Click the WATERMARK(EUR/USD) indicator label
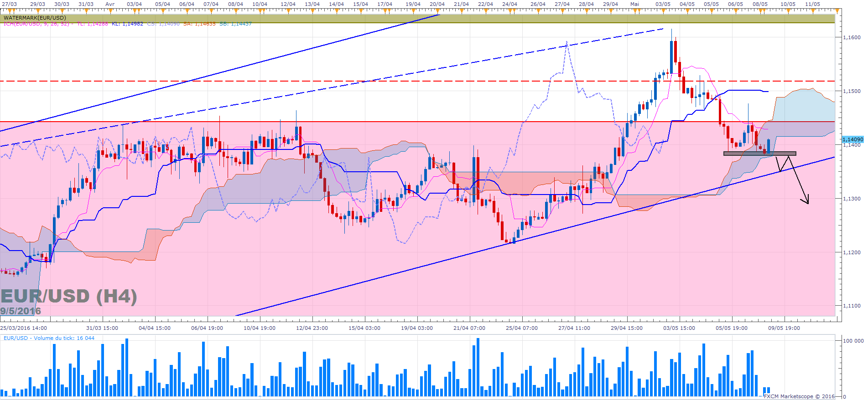This screenshot has height=400, width=868. click(x=35, y=18)
